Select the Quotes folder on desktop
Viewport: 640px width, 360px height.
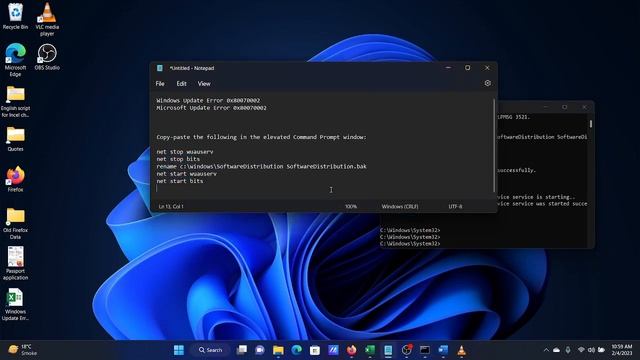click(15, 139)
